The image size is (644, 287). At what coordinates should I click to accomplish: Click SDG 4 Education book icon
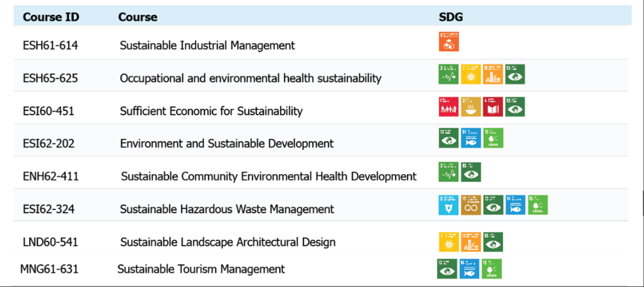pos(492,107)
